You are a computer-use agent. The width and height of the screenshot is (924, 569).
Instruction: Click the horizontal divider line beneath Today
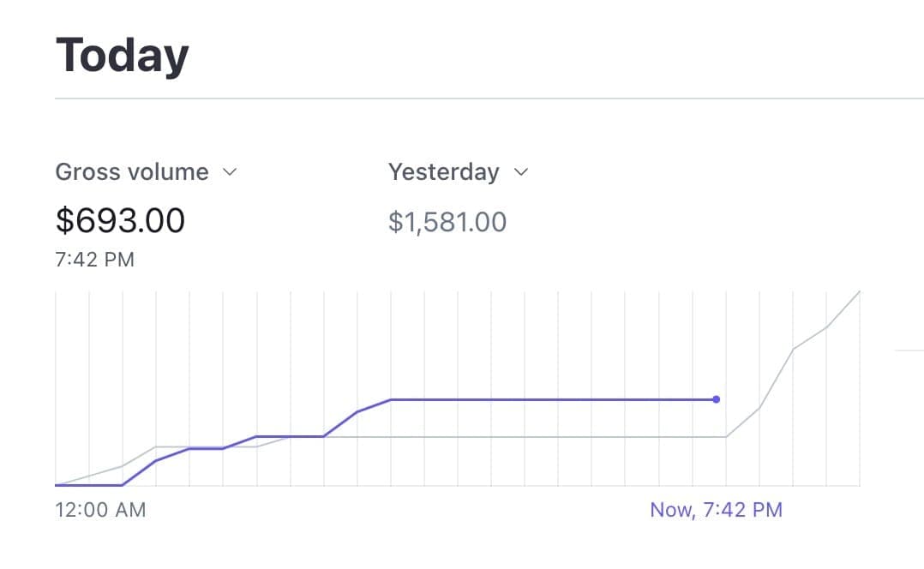point(489,99)
